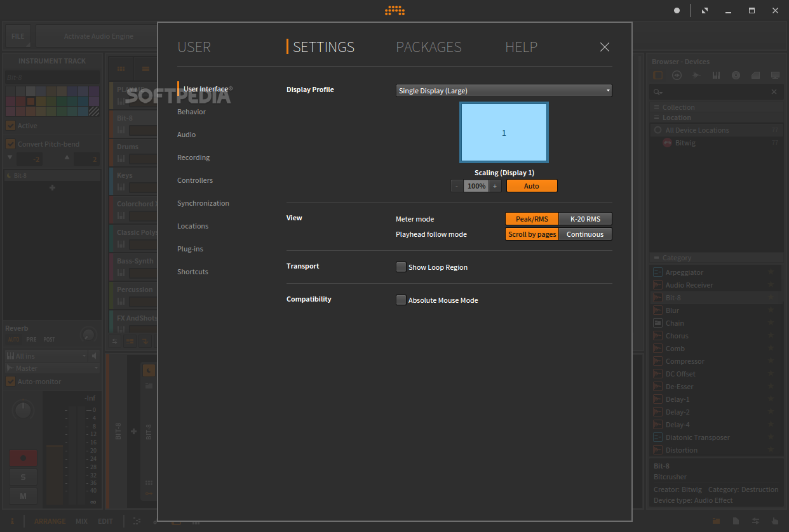Decrease display scaling with minus button
This screenshot has width=789, height=532.
click(x=457, y=186)
